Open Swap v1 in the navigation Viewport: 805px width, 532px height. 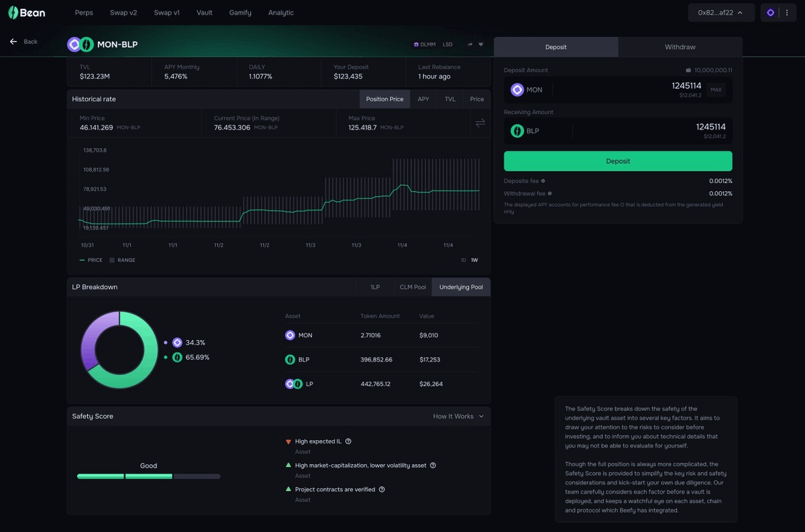[x=167, y=13]
